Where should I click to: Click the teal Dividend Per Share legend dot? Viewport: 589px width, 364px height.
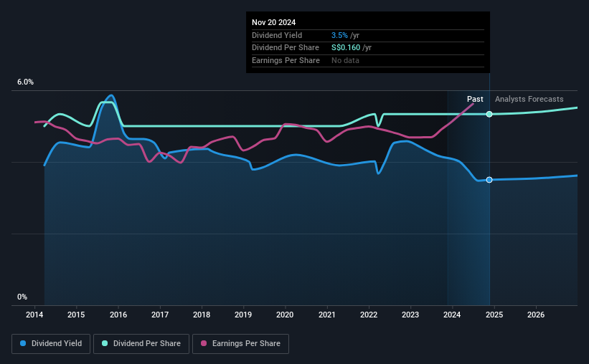[105, 343]
